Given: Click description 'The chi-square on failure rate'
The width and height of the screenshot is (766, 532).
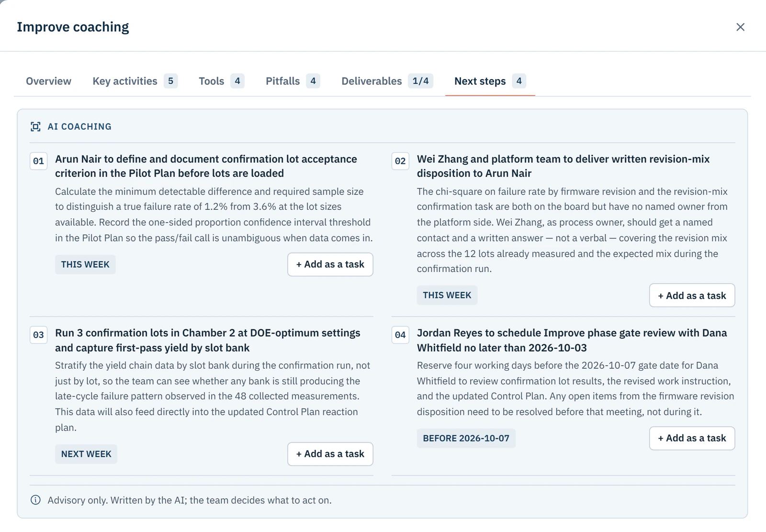Looking at the screenshot, I should coord(572,230).
